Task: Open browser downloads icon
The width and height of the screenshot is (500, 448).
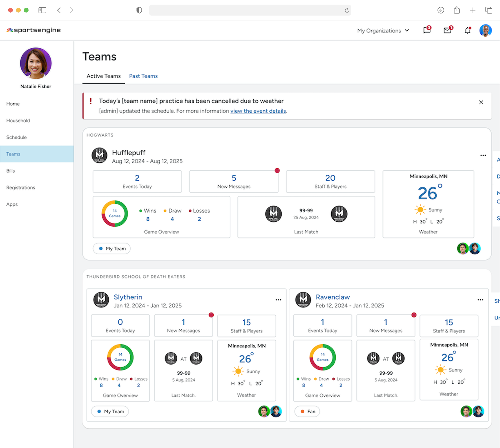Action: coord(440,10)
